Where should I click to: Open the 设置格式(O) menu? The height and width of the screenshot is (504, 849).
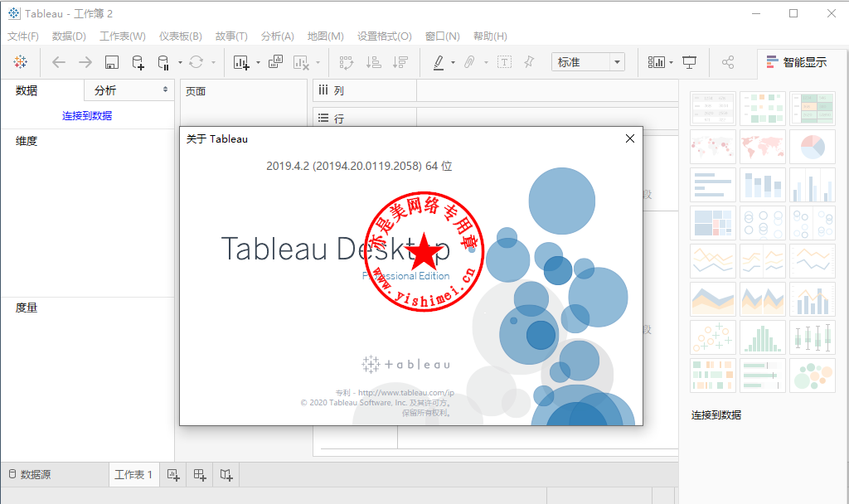point(385,36)
